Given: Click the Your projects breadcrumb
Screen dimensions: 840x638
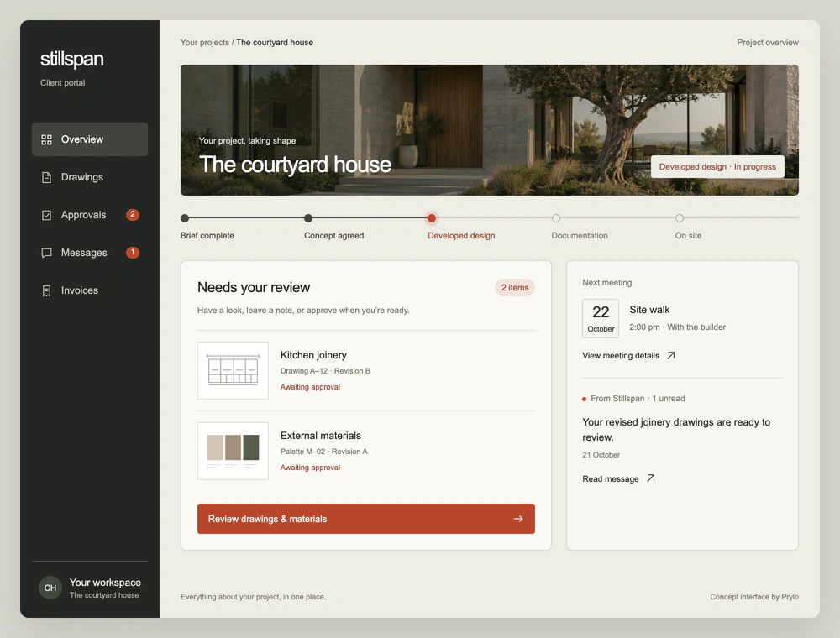Looking at the screenshot, I should pyautogui.click(x=205, y=42).
